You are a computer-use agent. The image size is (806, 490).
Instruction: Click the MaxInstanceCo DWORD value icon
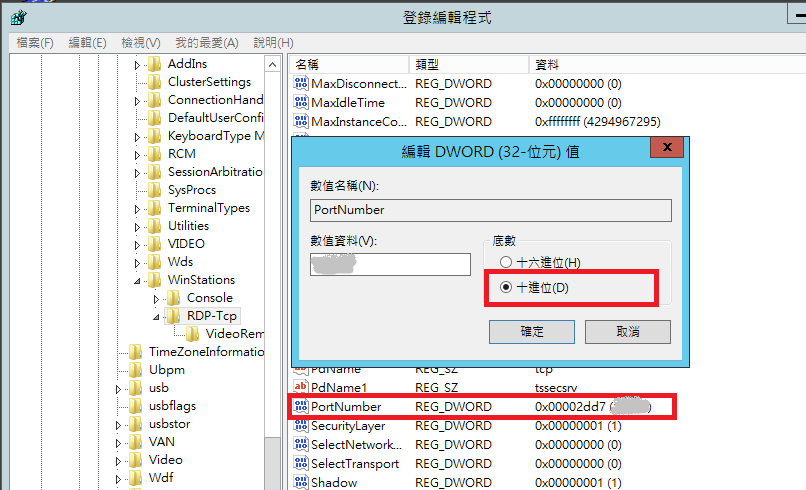[301, 121]
